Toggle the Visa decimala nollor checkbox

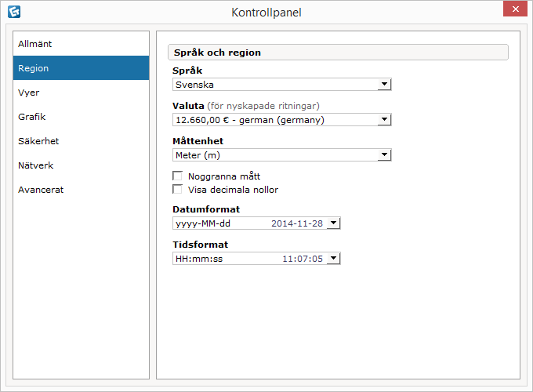click(177, 190)
